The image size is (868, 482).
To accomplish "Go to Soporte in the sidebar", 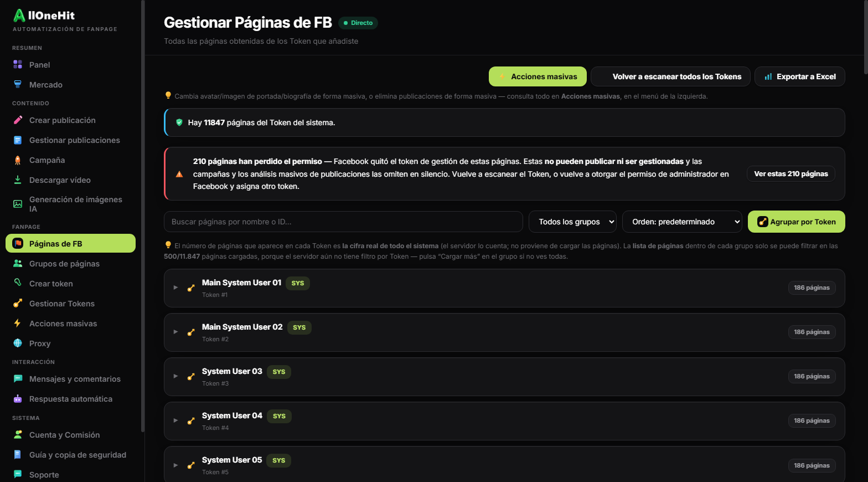I will [70, 475].
